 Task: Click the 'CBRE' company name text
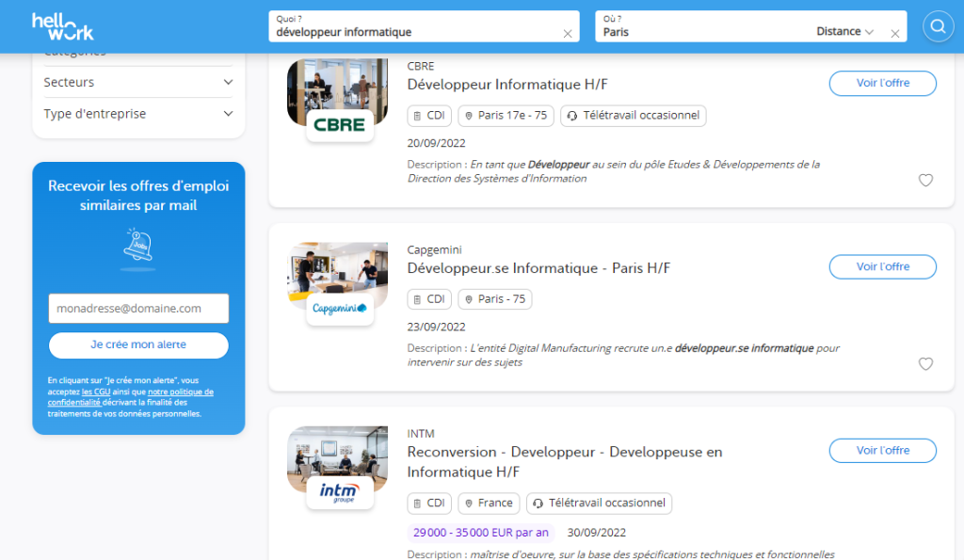(421, 67)
